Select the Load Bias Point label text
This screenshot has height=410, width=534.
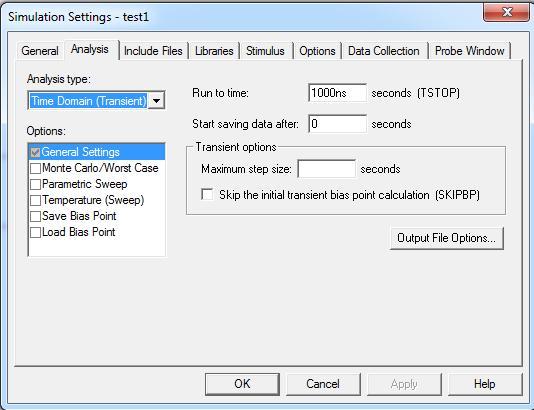coord(79,232)
